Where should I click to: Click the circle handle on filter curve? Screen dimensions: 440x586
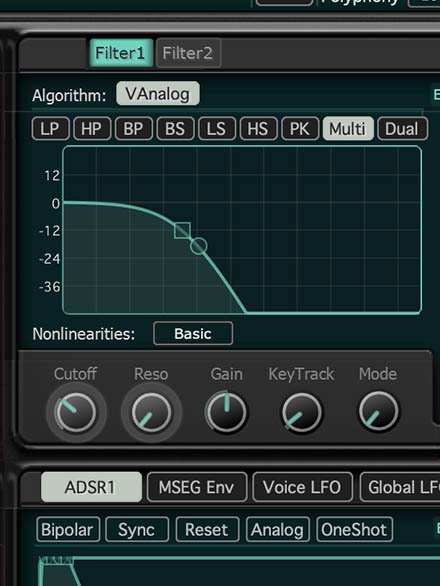coord(199,246)
